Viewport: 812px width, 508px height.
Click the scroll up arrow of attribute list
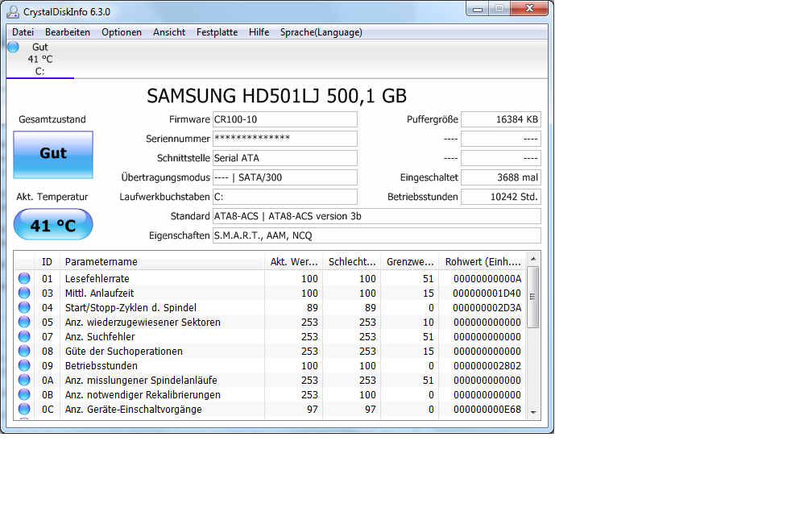coord(533,259)
